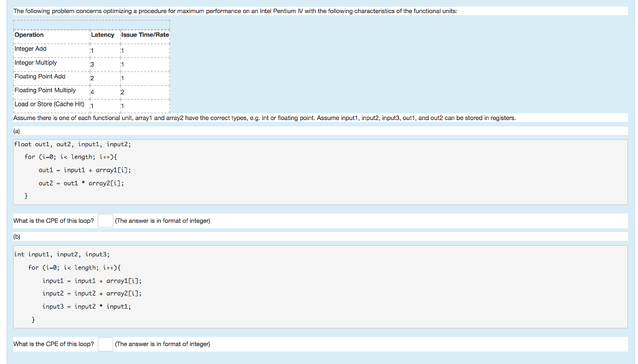The width and height of the screenshot is (638, 364).
Task: Select the Latency column header
Action: coord(102,35)
